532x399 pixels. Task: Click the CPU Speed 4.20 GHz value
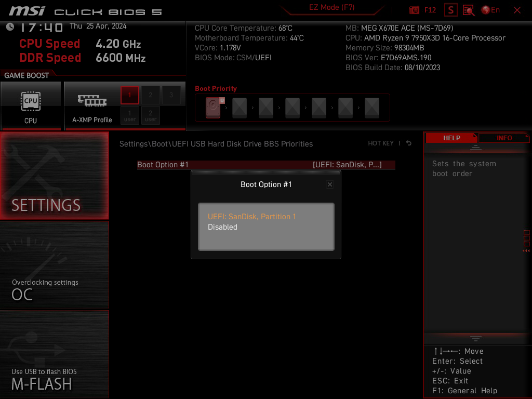click(x=118, y=44)
